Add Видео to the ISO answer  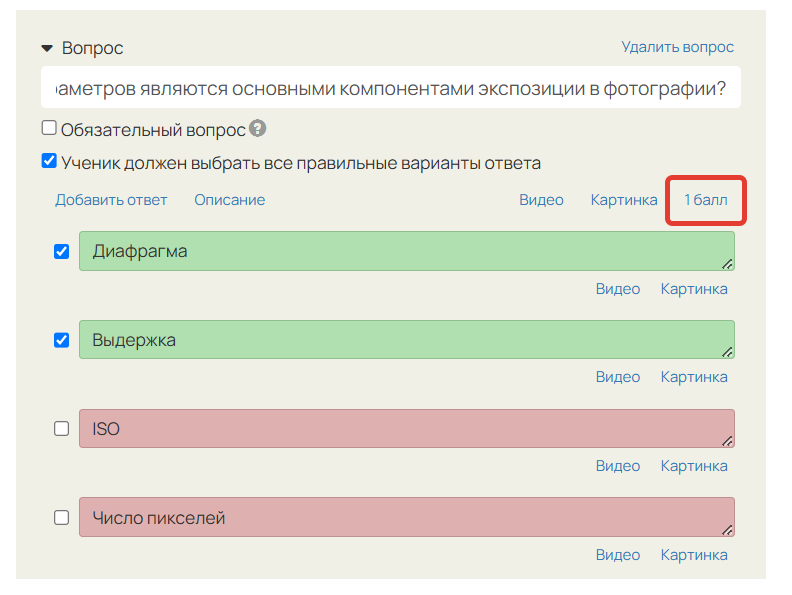tap(618, 466)
